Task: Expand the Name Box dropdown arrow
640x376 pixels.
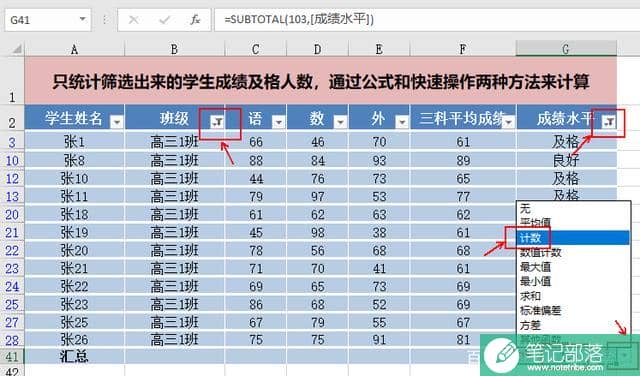Action: pos(82,19)
